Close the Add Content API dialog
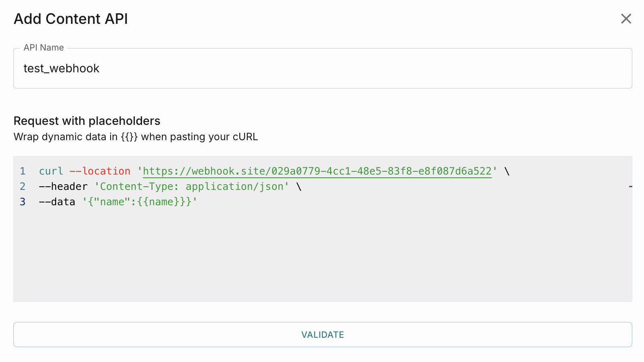The image size is (644, 362). (626, 19)
